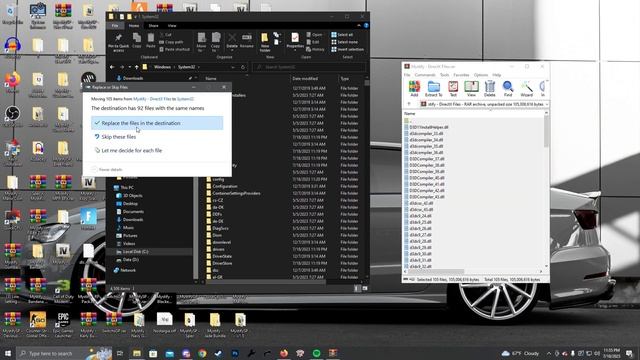
Task: Click New folder in the Explorer ribbon
Action: pos(265,42)
